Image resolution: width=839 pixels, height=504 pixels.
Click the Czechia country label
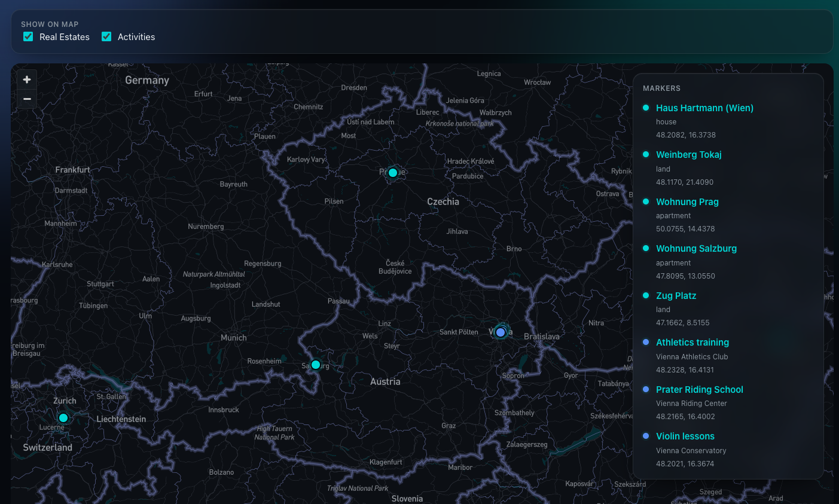click(x=443, y=202)
